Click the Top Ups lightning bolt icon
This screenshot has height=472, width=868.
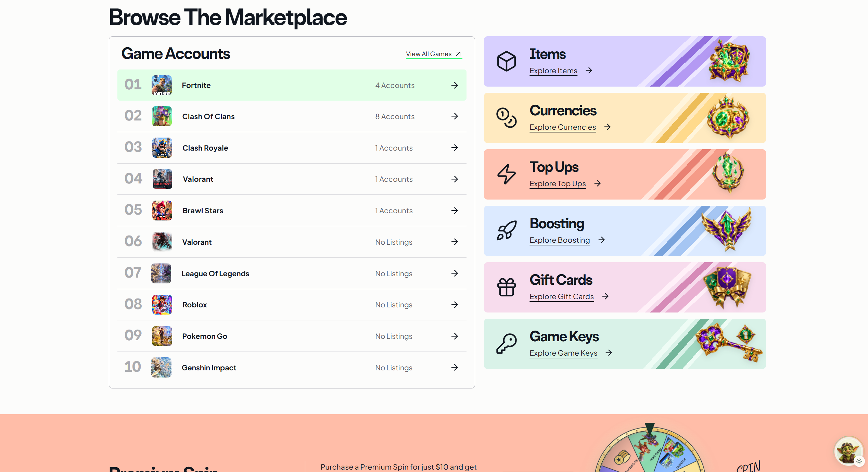point(507,174)
